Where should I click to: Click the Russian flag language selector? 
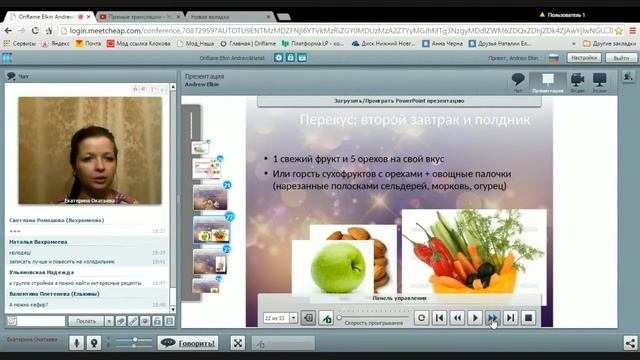[x=553, y=58]
